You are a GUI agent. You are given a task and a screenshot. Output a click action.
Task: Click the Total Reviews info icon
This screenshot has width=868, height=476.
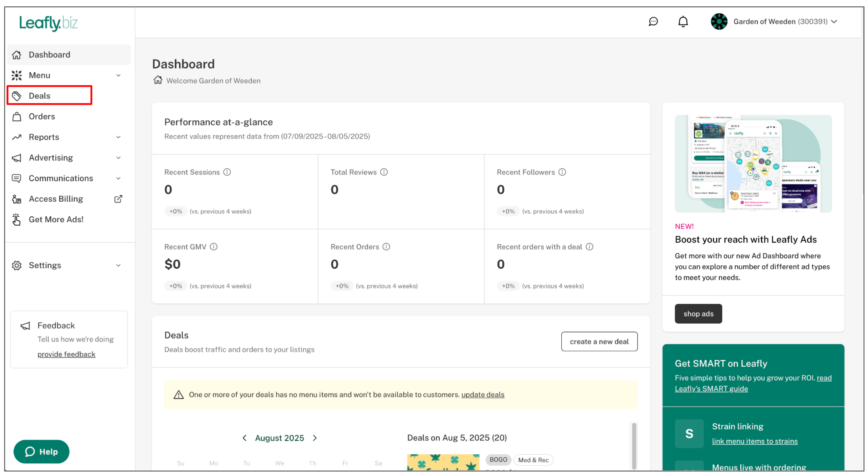tap(384, 172)
